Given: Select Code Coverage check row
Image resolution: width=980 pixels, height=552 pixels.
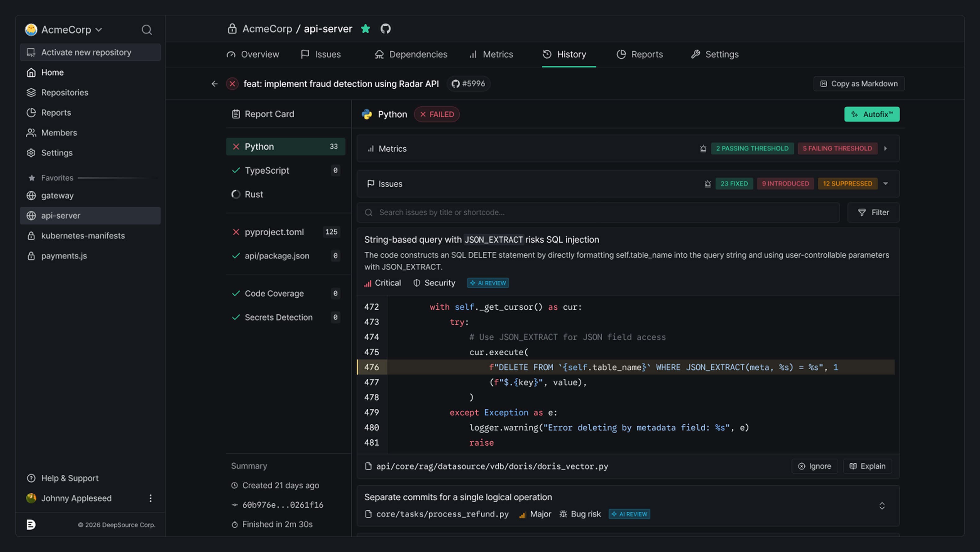Looking at the screenshot, I should point(285,293).
